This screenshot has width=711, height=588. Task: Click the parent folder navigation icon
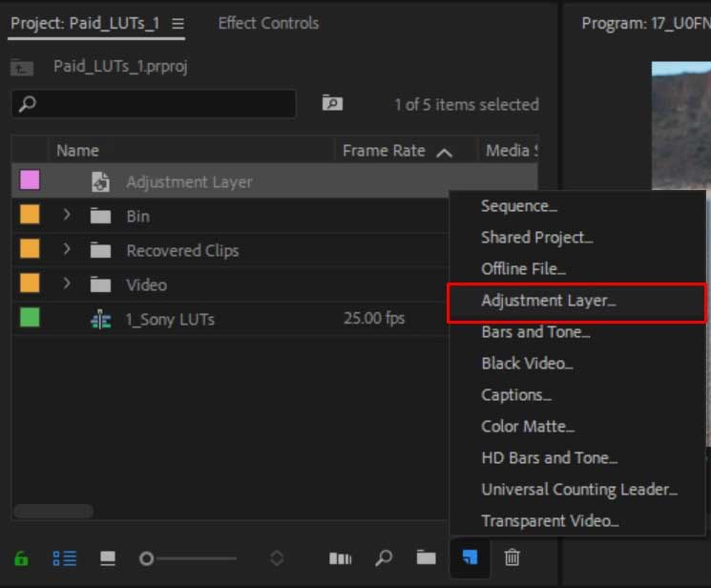point(22,67)
